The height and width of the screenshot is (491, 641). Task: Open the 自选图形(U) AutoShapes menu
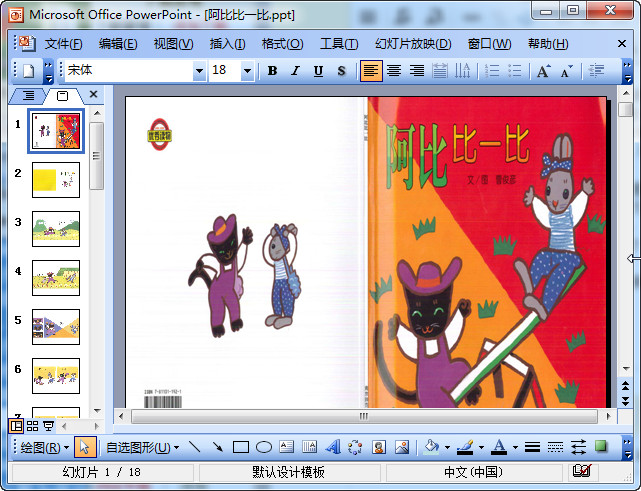click(x=142, y=448)
